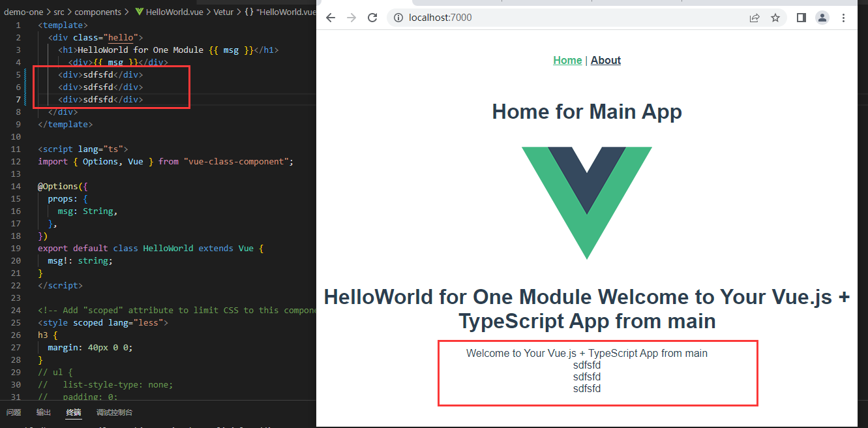Open the Vetur breadcrumb segment
This screenshot has height=428, width=868.
[224, 12]
